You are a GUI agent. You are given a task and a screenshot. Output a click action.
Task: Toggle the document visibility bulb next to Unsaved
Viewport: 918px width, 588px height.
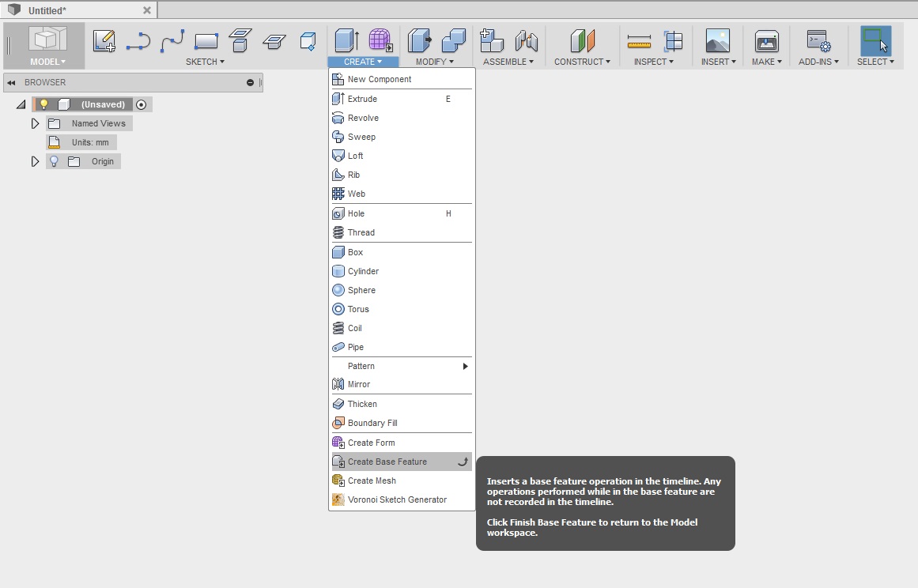43,104
